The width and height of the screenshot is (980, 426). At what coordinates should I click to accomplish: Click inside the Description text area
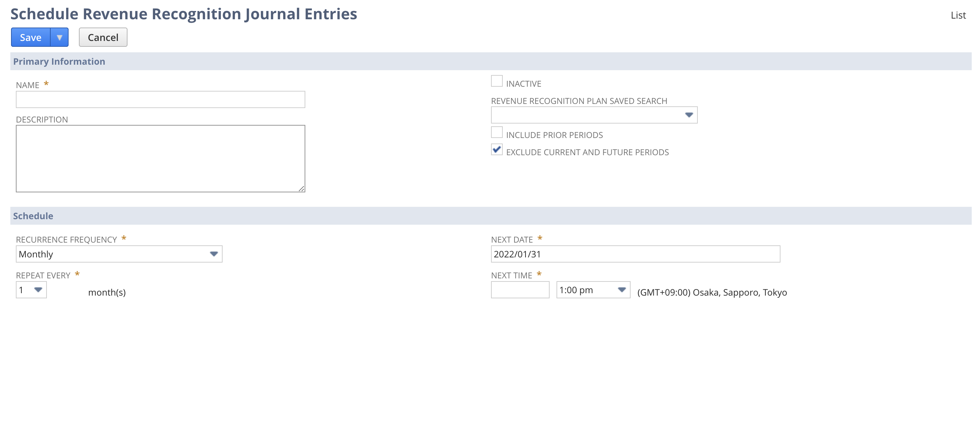pos(160,158)
